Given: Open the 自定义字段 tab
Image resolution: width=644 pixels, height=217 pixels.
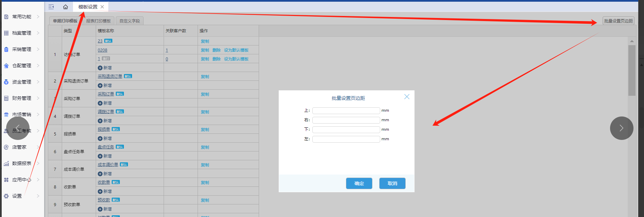Looking at the screenshot, I should click(x=130, y=21).
